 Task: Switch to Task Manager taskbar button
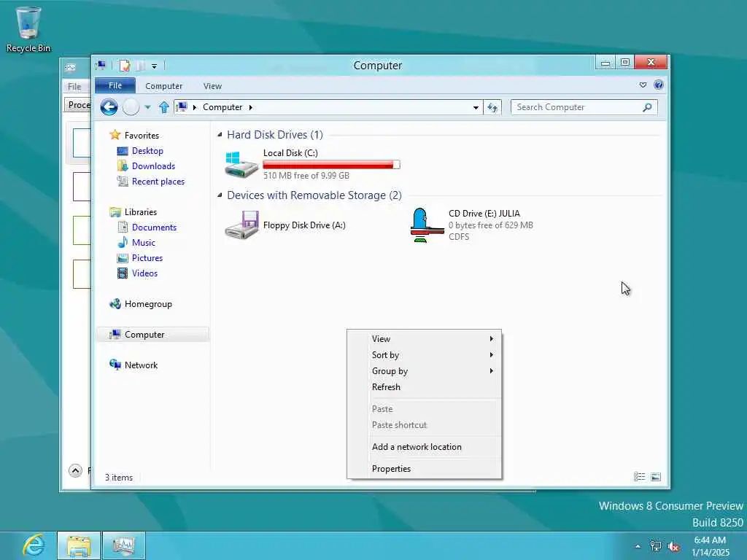pyautogui.click(x=124, y=545)
